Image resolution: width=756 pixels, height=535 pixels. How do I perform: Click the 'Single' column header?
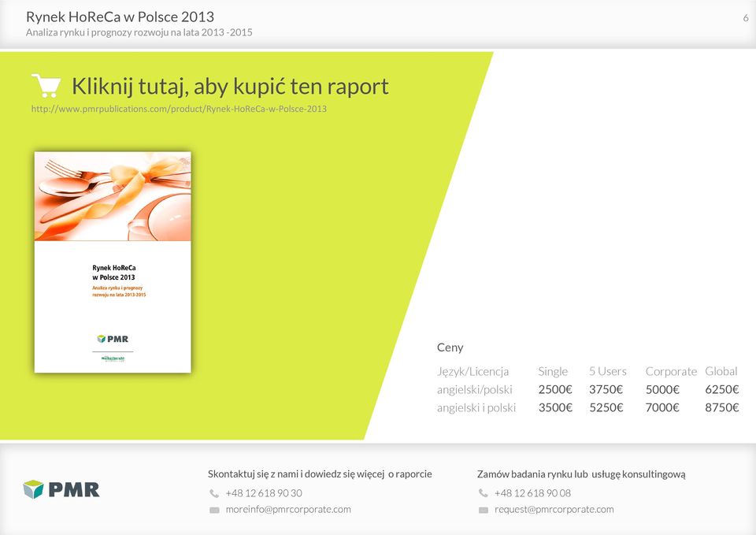pos(553,371)
